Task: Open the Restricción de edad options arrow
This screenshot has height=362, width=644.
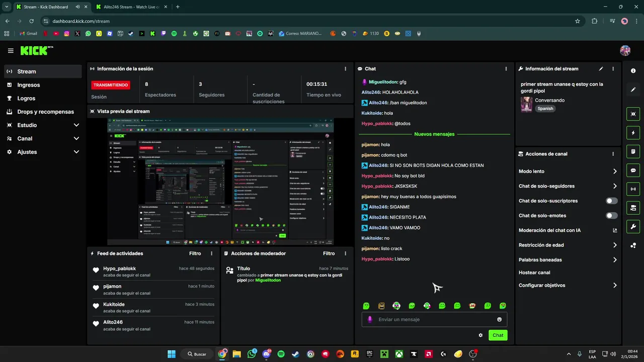Action: tap(615, 245)
